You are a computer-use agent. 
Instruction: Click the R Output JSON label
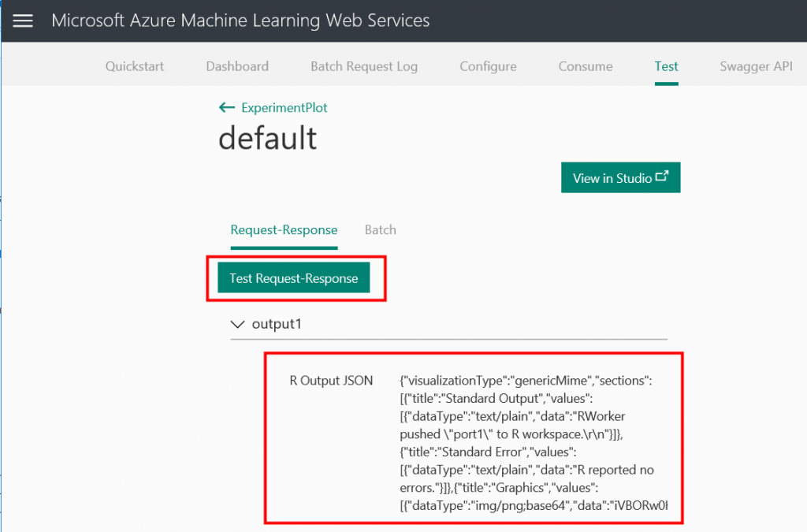[331, 381]
